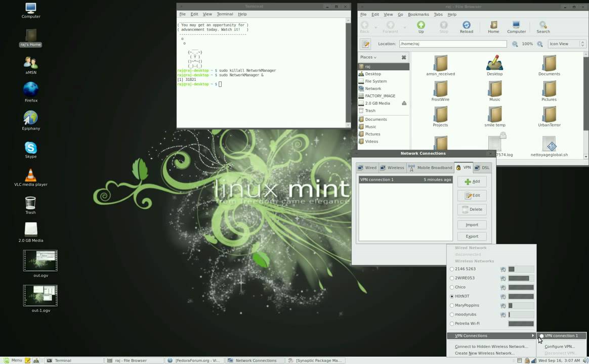
Task: Open the Back button history arrow
Action: [x=375, y=27]
